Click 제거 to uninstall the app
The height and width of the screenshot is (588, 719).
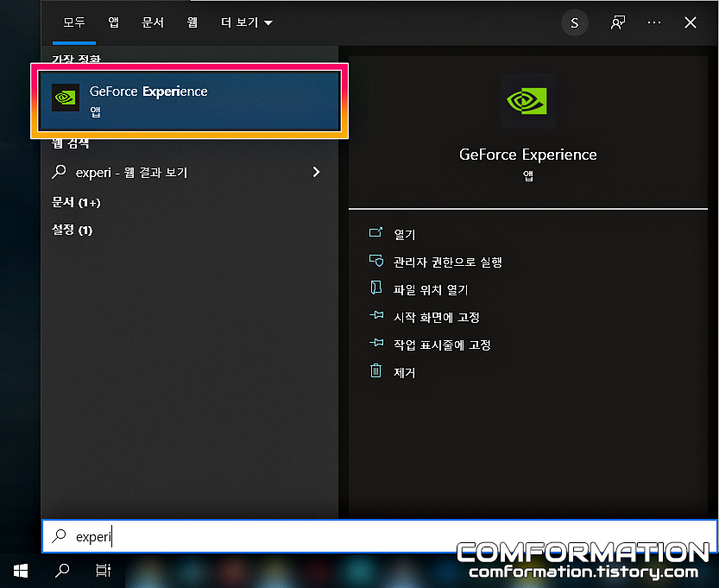click(x=404, y=372)
